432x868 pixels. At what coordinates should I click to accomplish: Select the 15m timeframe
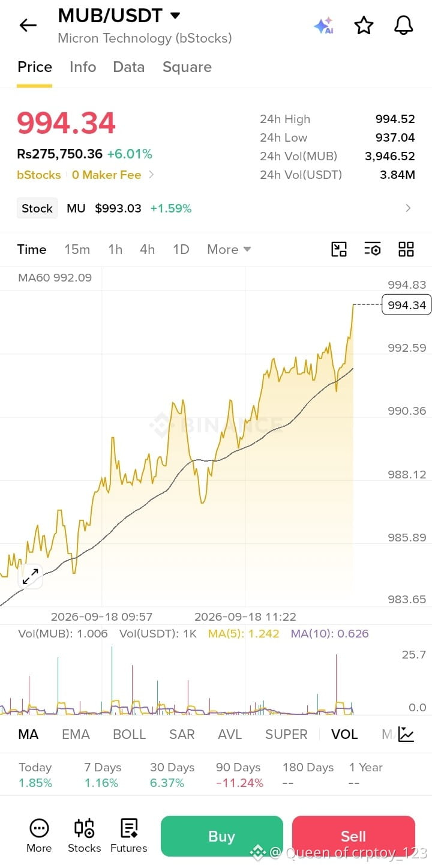coord(77,249)
